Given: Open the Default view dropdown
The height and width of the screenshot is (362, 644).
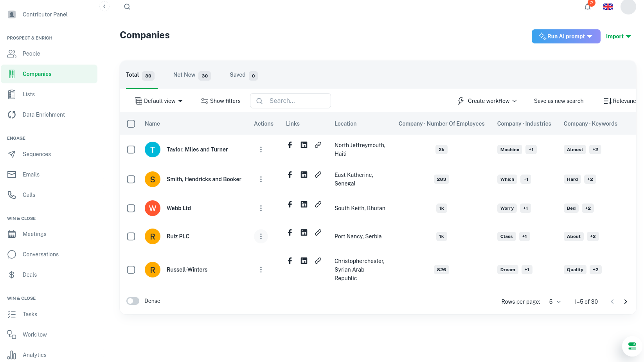Looking at the screenshot, I should pos(159,101).
